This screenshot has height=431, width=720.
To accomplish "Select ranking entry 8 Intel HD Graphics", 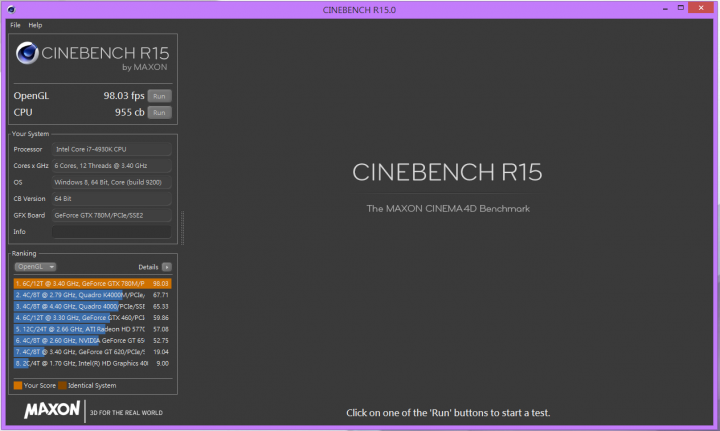I will [92, 364].
